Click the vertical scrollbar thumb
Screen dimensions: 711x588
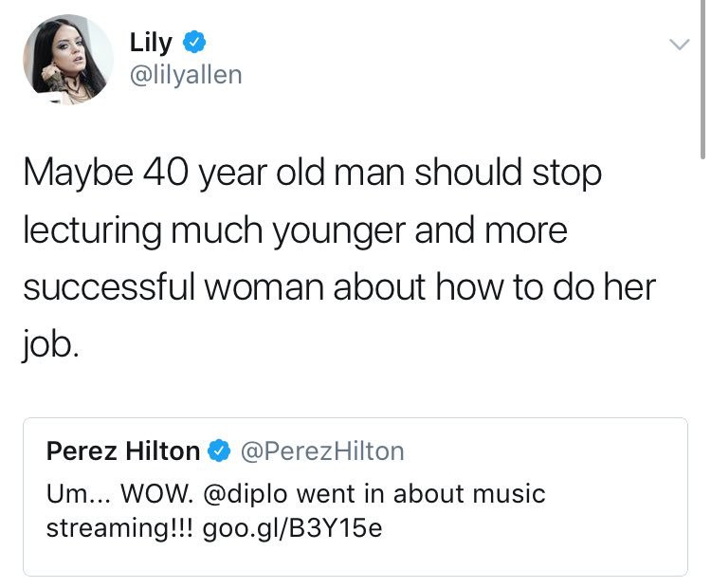point(702,80)
